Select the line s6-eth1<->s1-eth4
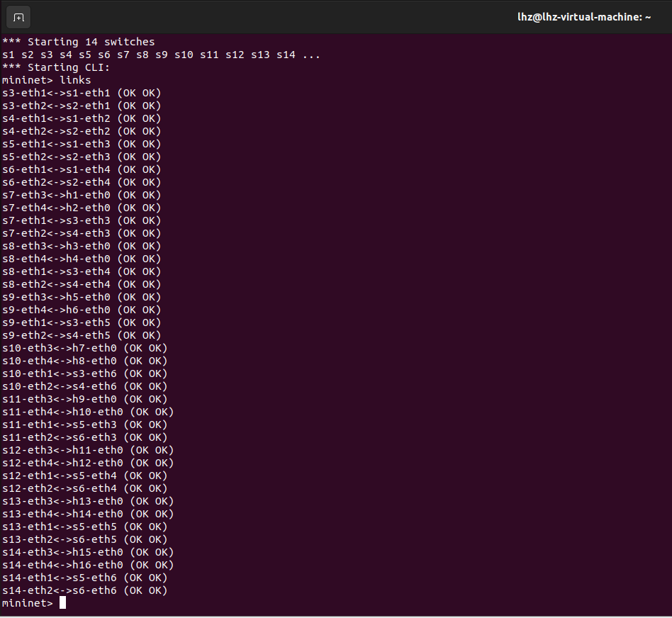 (x=82, y=169)
